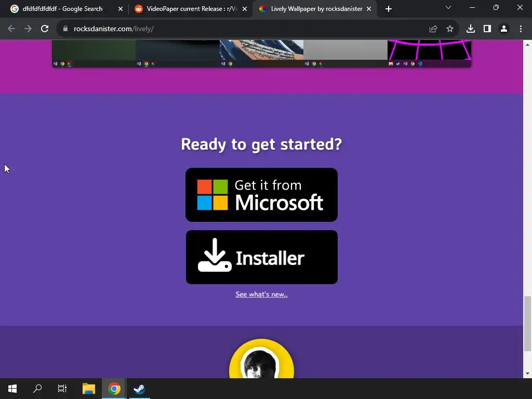The image size is (532, 399).
Task: Reload the current page
Action: pos(45,29)
